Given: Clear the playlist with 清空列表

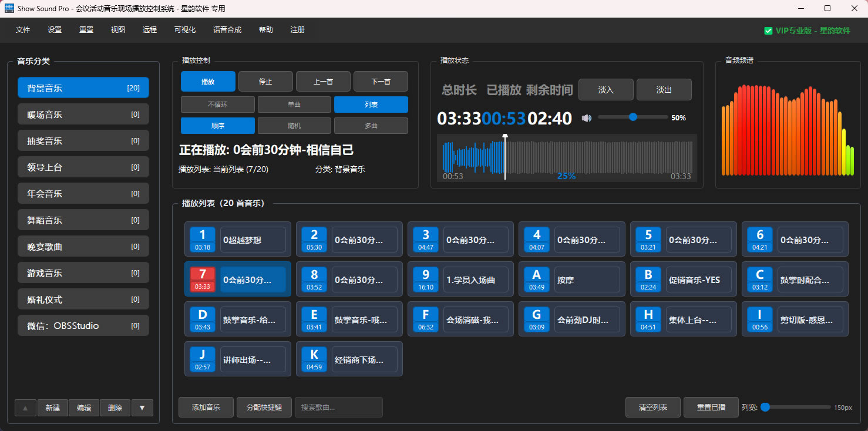Looking at the screenshot, I should click(652, 407).
